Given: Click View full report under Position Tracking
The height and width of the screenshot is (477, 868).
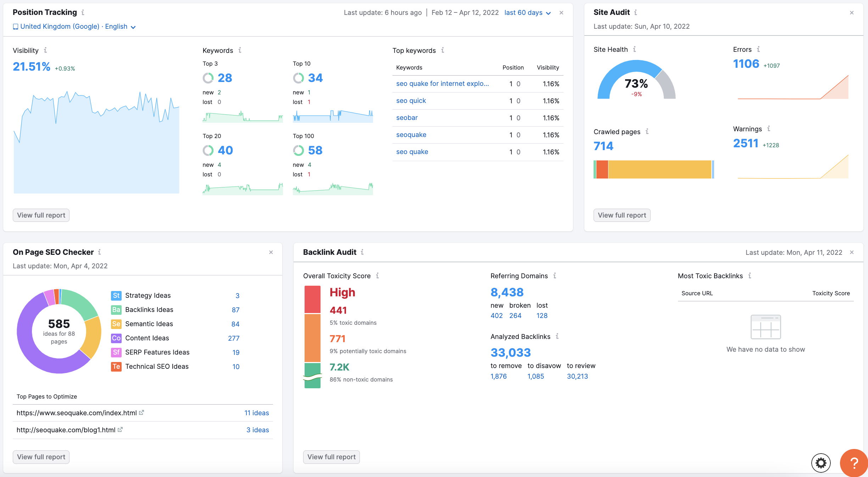Looking at the screenshot, I should point(42,214).
